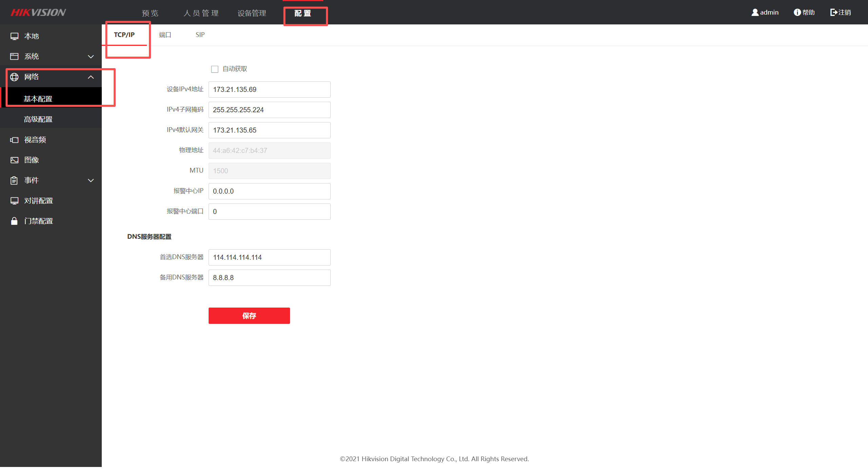The image size is (868, 469).
Task: Go to 人员管理 in top menu
Action: point(201,13)
